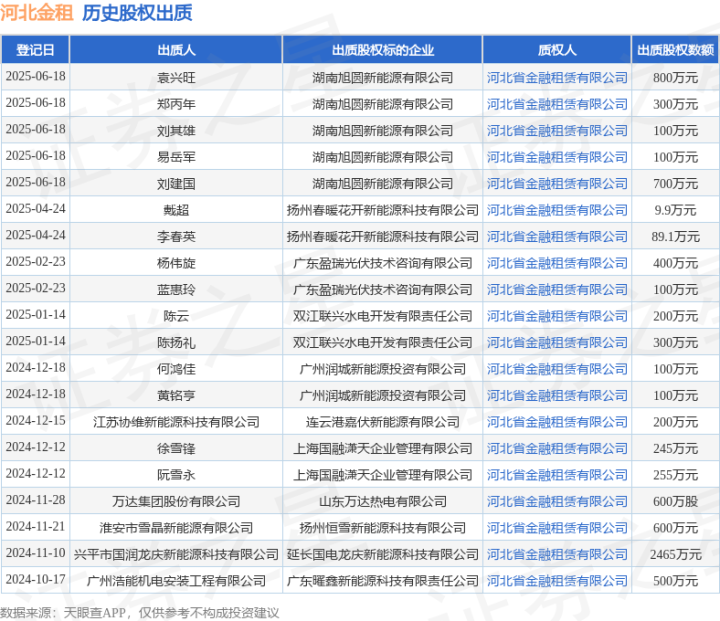This screenshot has width=720, height=621.
Task: Select pledgor name 戴超
Action: click(176, 210)
